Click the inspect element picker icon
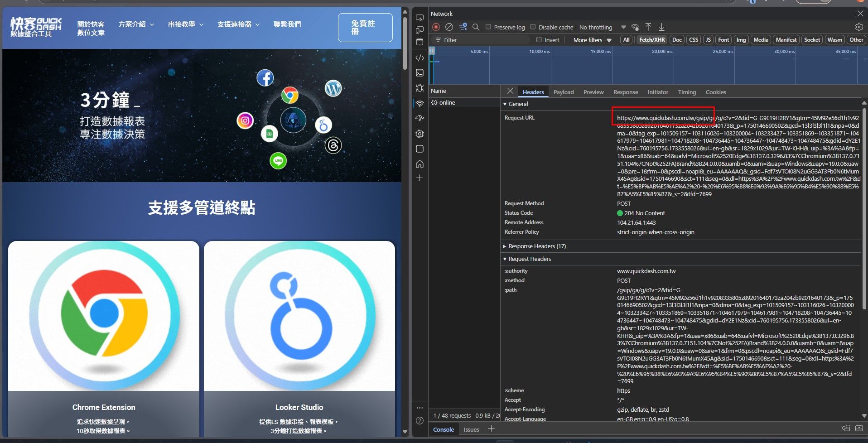This screenshot has width=868, height=443. click(420, 18)
